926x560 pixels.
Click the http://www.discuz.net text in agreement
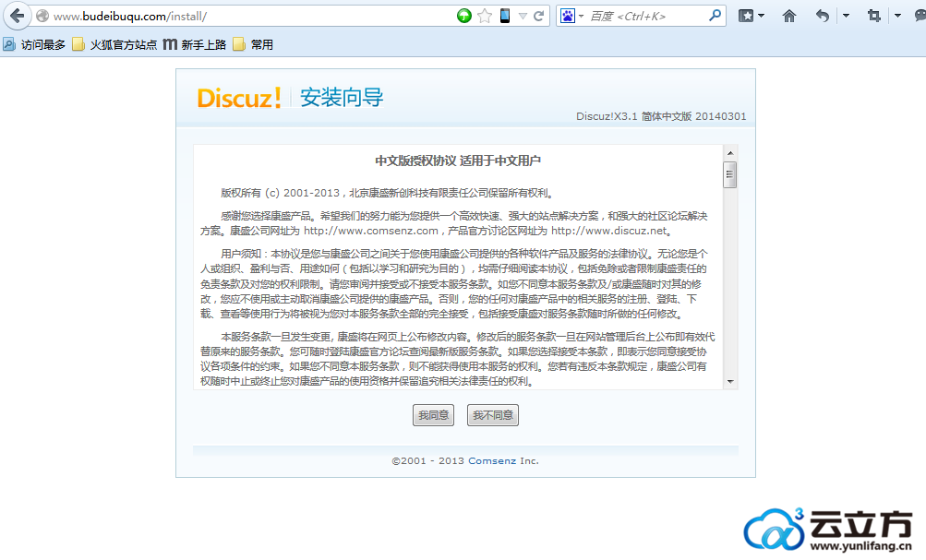(608, 231)
